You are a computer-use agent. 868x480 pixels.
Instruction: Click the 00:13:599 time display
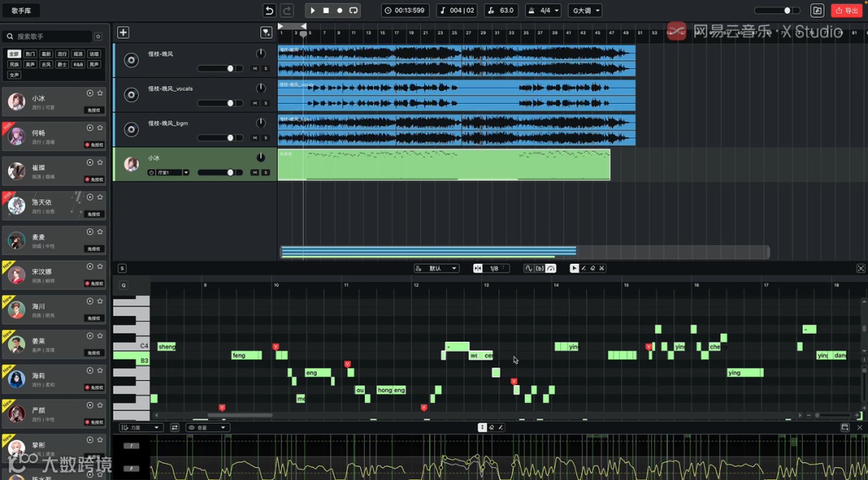click(405, 10)
